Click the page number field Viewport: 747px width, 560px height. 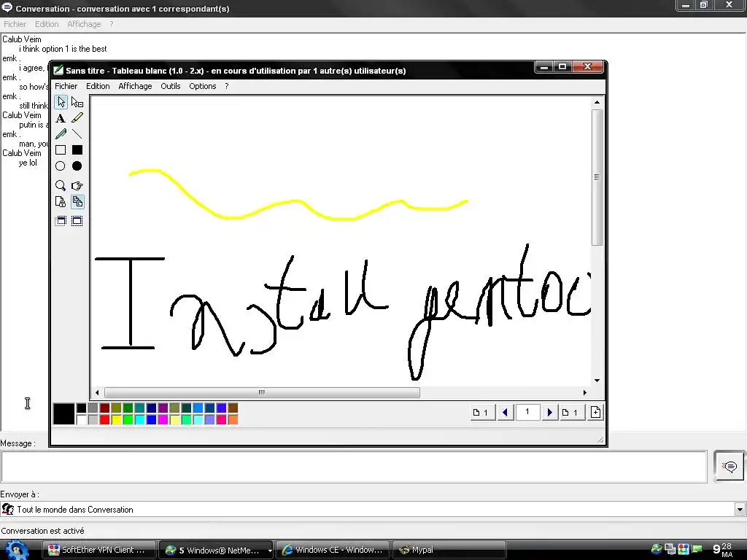(527, 412)
